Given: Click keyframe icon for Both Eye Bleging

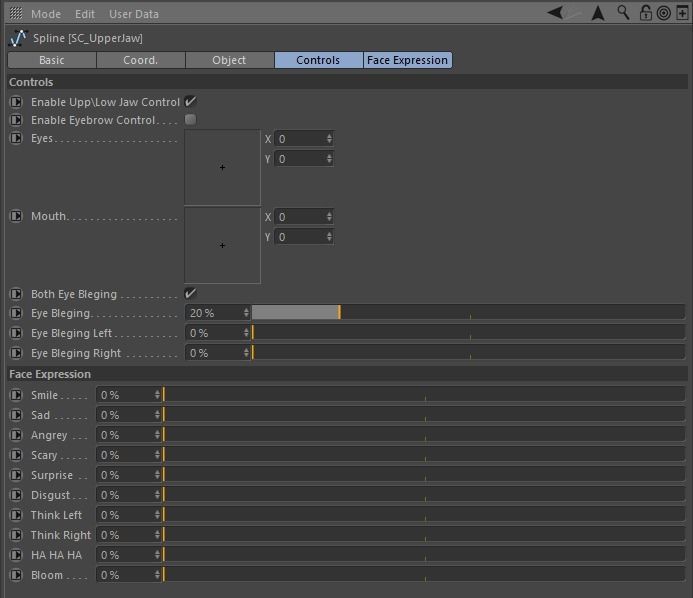Looking at the screenshot, I should [16, 294].
